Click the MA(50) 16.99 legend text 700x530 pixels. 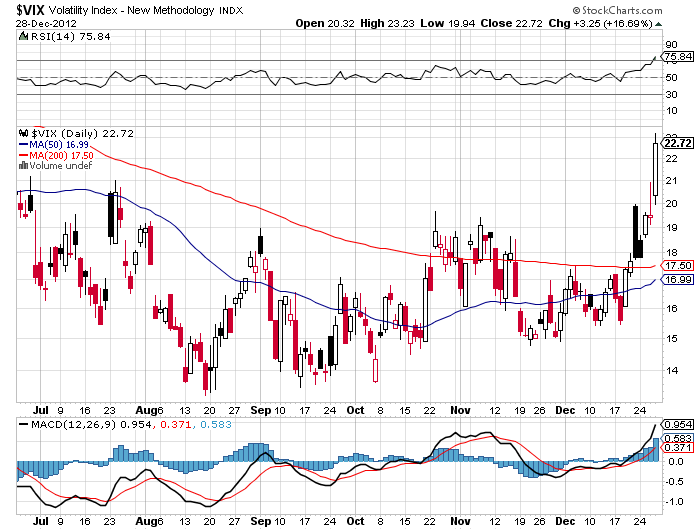59,145
